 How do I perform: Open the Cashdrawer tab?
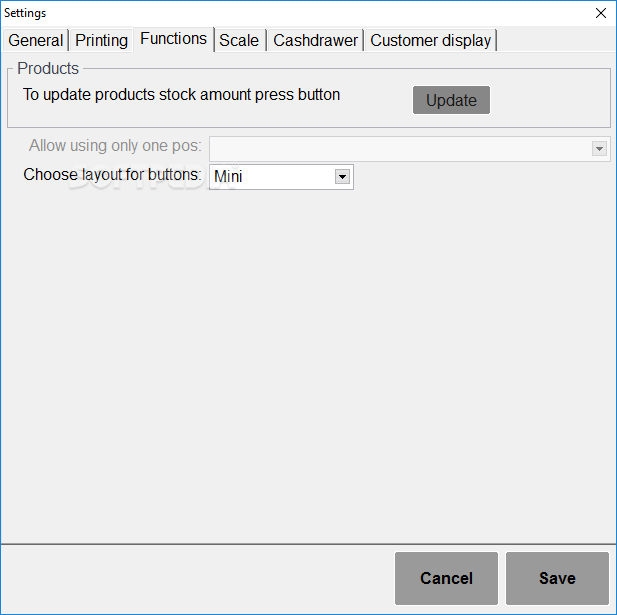coord(315,40)
